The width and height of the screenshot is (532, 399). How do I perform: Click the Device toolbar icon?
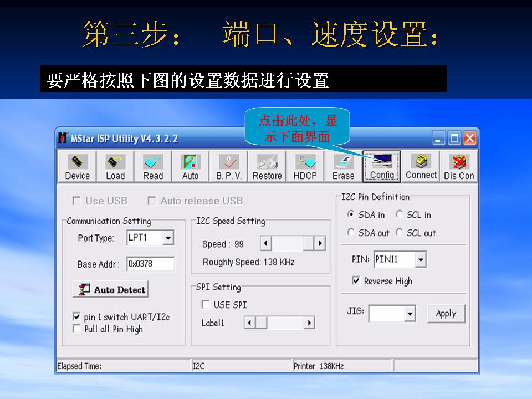(x=77, y=166)
